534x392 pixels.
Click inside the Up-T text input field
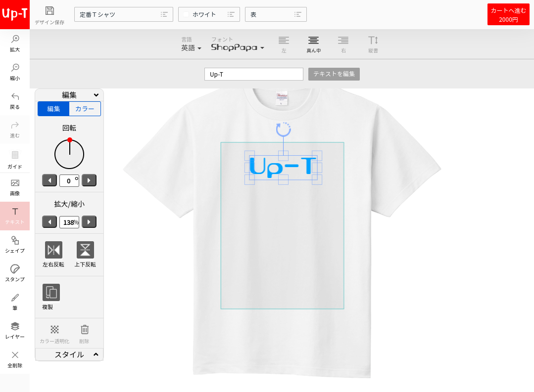[253, 74]
